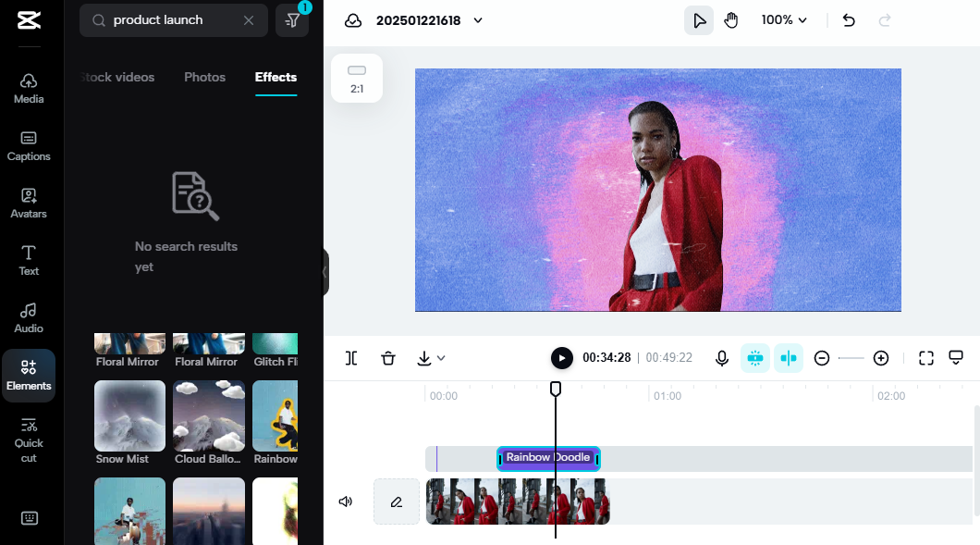Screen dimensions: 980x545
Task: Click the preview display monitor icon
Action: tap(956, 358)
